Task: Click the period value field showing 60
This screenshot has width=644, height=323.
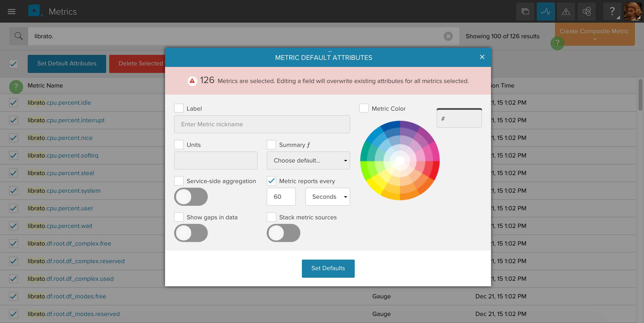Action: [281, 197]
